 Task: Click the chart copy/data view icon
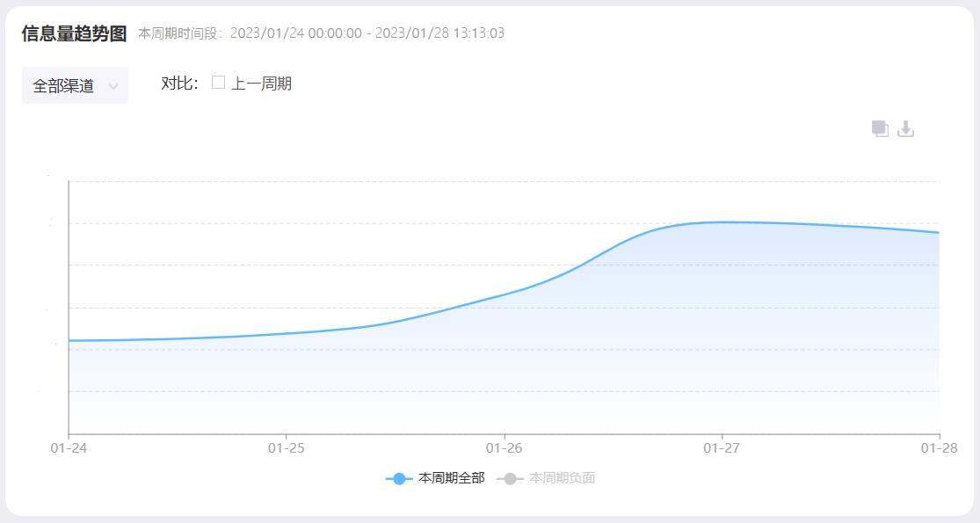pos(880,128)
